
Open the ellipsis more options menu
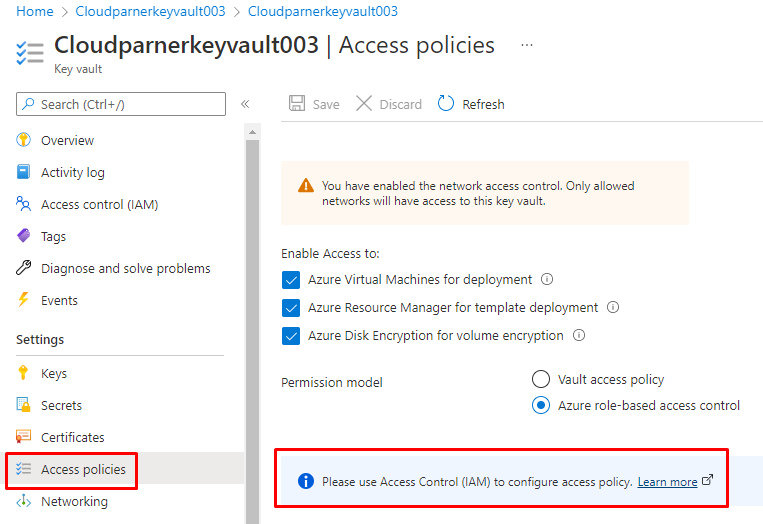(527, 45)
